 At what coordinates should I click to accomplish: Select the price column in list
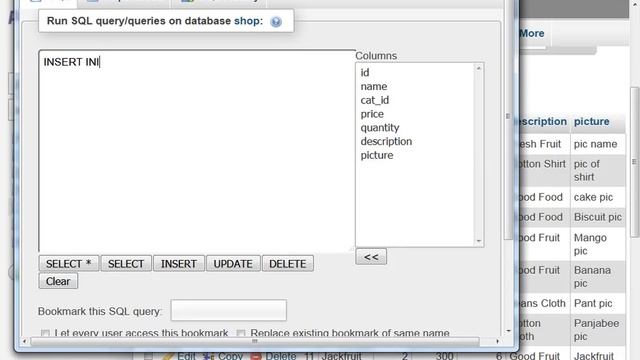(372, 114)
